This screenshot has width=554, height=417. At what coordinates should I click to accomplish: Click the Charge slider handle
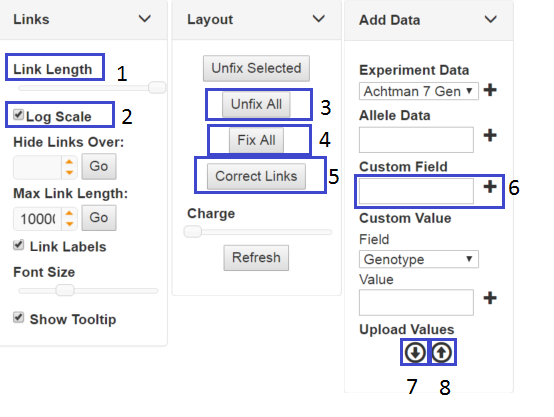[x=193, y=232]
